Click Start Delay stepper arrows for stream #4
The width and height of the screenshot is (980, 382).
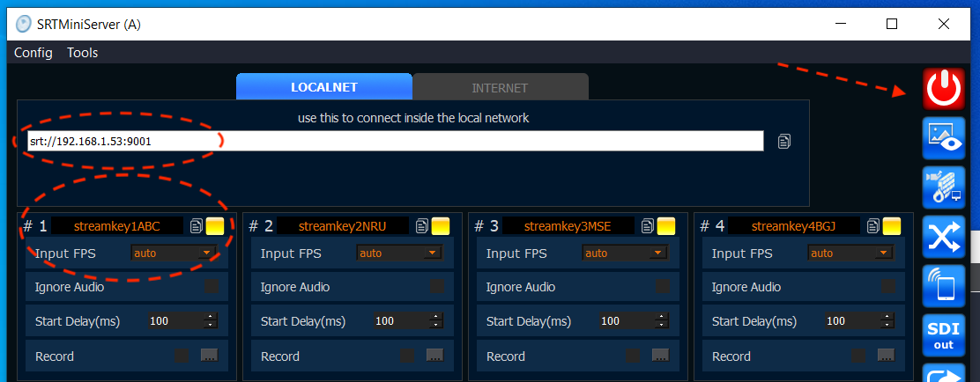click(888, 321)
